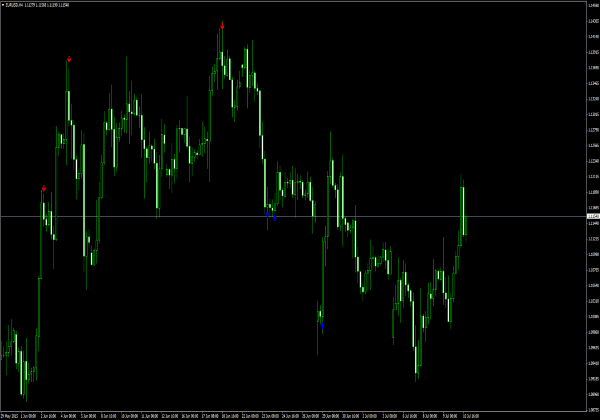Select the blue arrow at the late-June low
The image size is (600, 420).
tap(322, 326)
